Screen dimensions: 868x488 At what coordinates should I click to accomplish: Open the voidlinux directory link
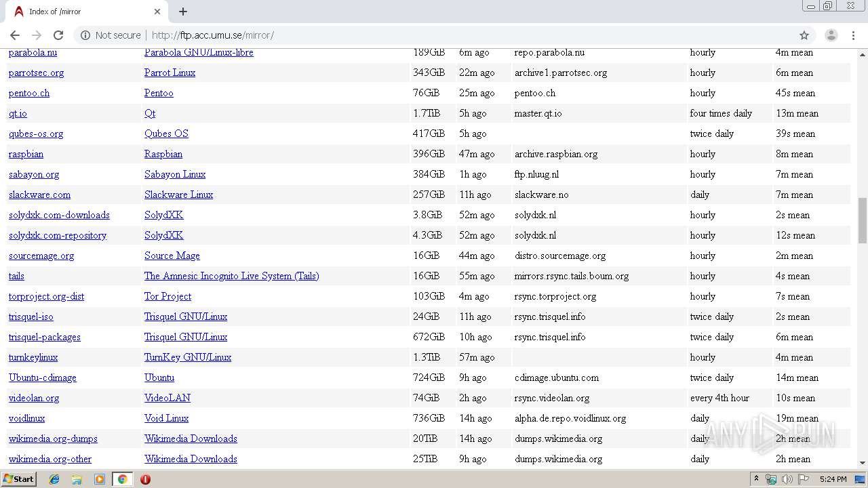[26, 418]
